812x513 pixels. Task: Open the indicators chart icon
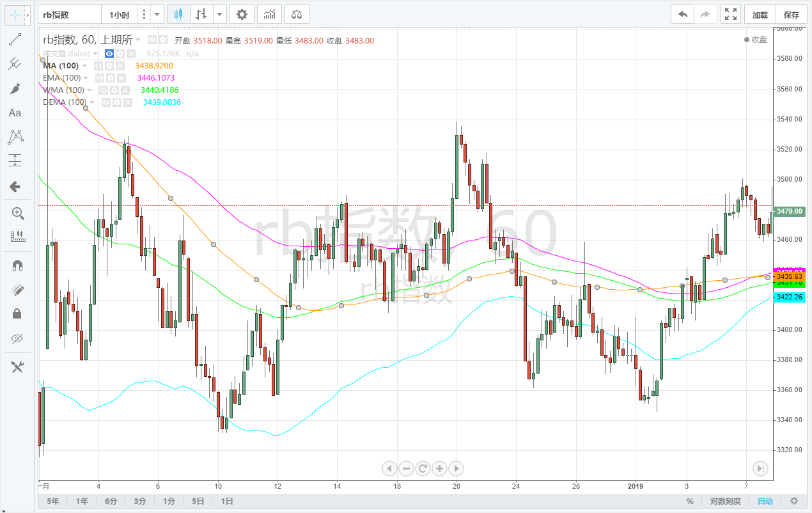coord(270,14)
